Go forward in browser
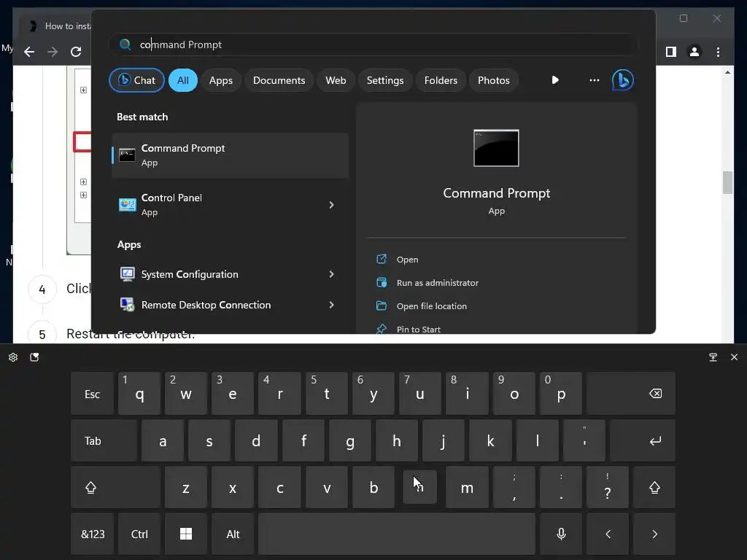 tap(53, 52)
